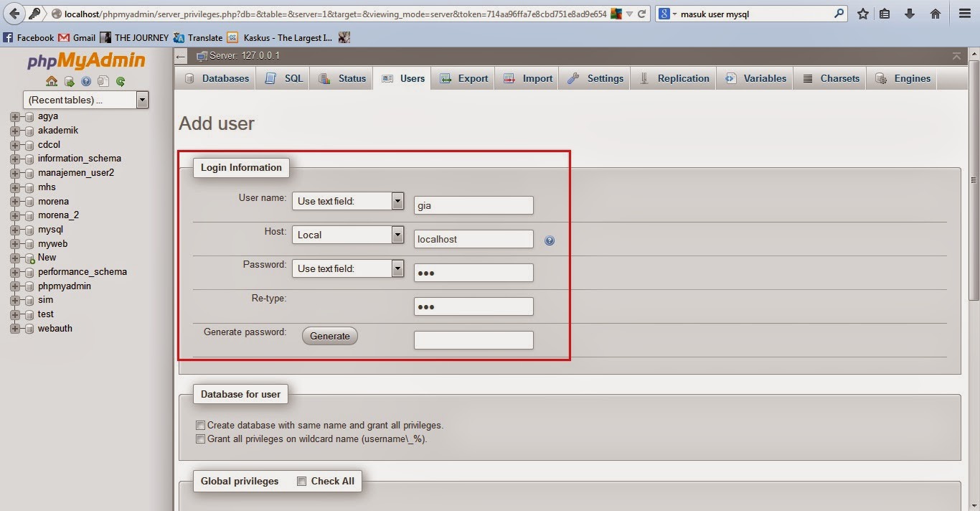Click the browser back arrow button
This screenshot has height=511, width=980.
coord(14,14)
